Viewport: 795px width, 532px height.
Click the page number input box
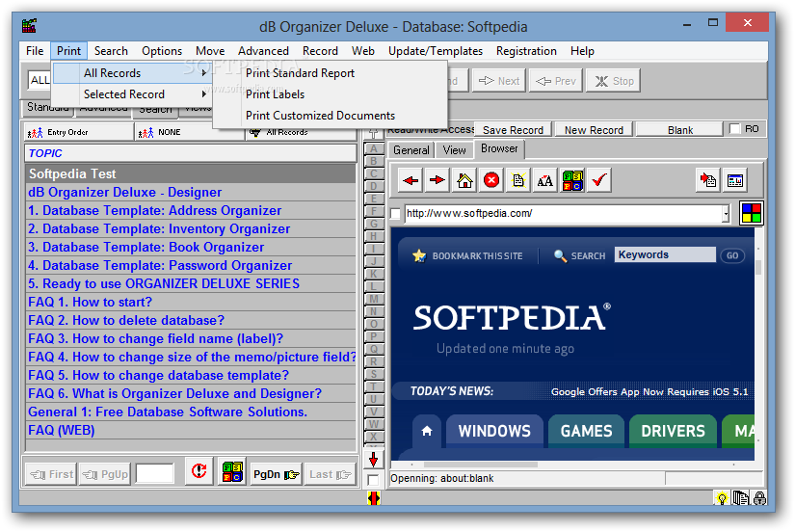coord(155,474)
